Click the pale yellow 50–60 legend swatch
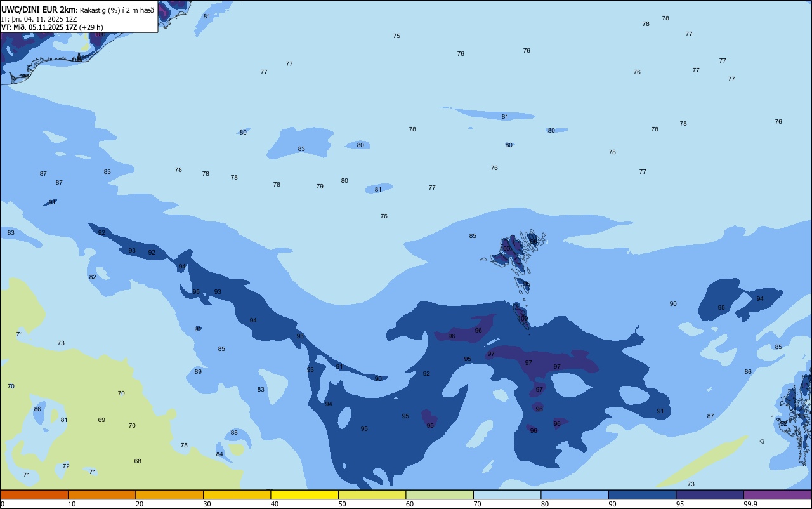The width and height of the screenshot is (812, 509). 372,494
